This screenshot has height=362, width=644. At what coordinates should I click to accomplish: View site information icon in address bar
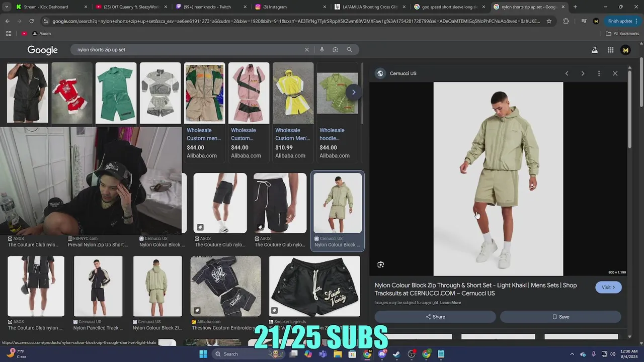coord(46,21)
